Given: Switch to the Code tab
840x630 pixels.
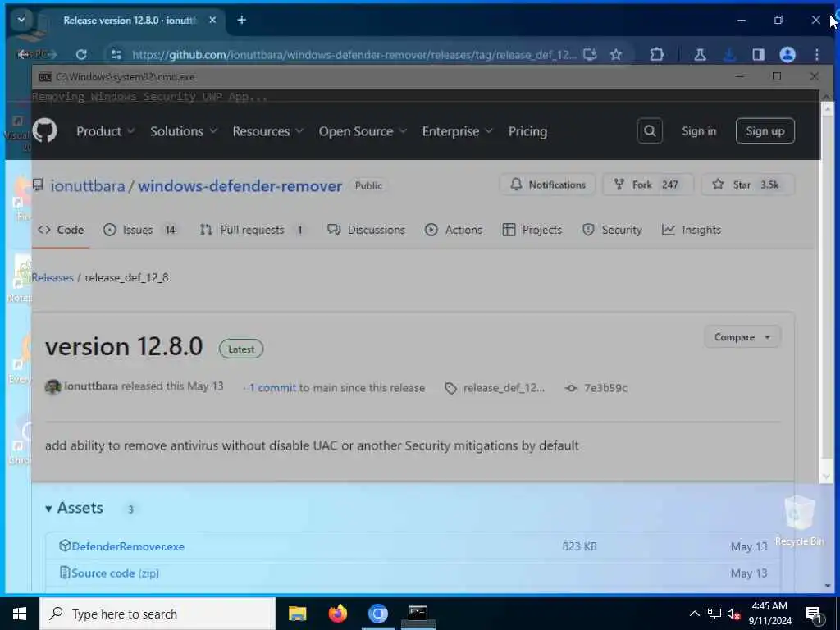Looking at the screenshot, I should [61, 230].
